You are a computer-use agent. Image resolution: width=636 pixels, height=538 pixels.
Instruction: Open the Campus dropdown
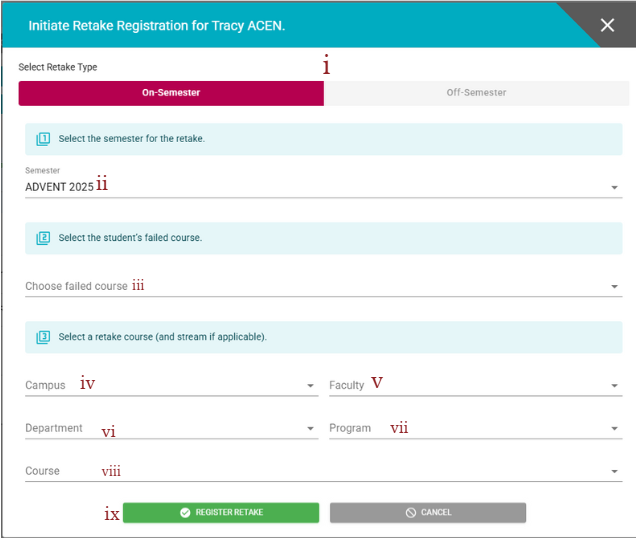pyautogui.click(x=170, y=385)
